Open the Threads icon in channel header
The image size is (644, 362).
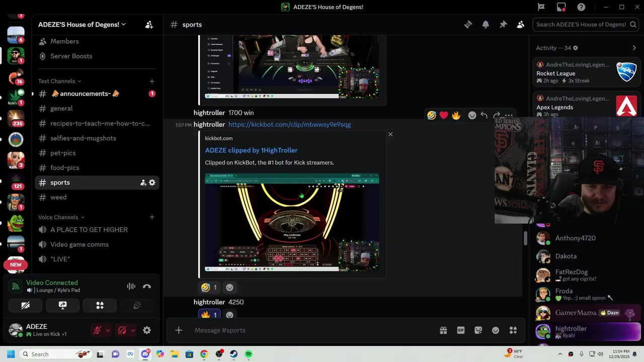click(468, 24)
